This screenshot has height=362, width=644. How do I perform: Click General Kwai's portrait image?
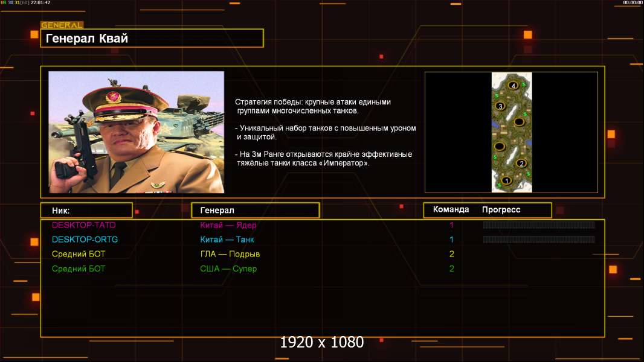136,132
